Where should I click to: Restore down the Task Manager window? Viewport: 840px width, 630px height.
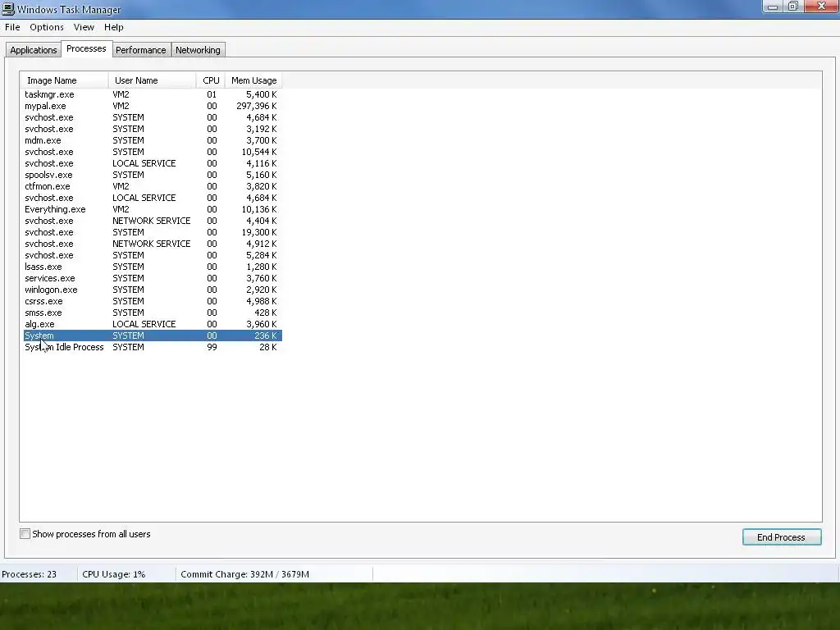(793, 7)
